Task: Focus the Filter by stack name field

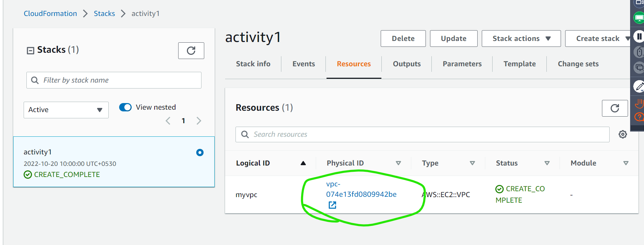Action: tap(114, 80)
